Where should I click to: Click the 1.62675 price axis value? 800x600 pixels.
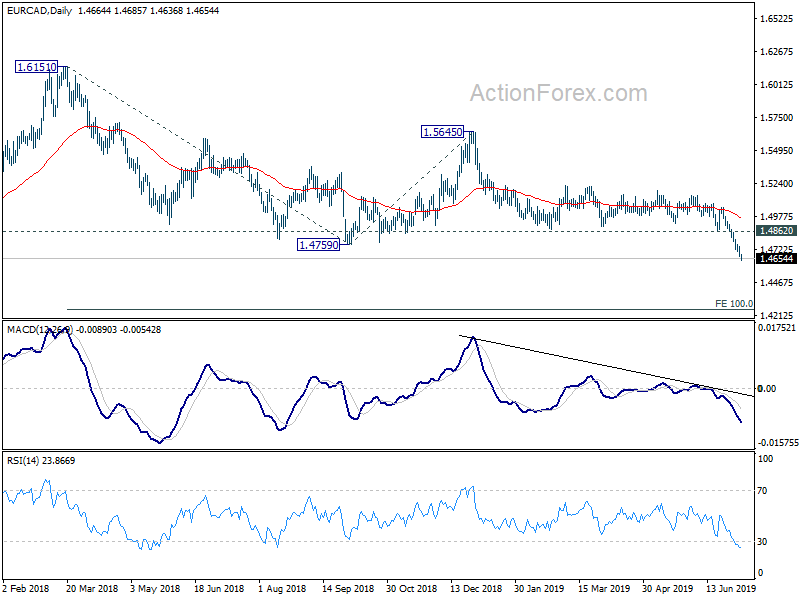coord(777,52)
